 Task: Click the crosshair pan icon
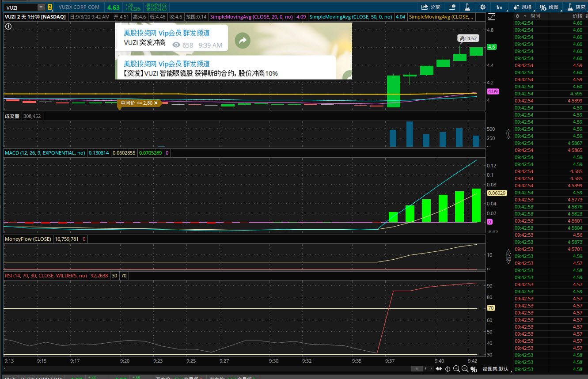click(x=448, y=369)
